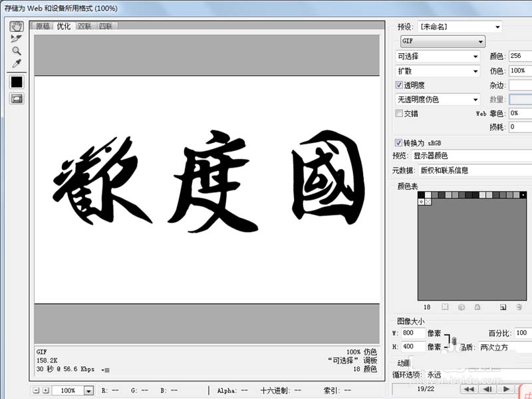Select the diamond-marked swatch in second row
Image resolution: width=532 pixels, height=399 pixels.
pos(421,201)
